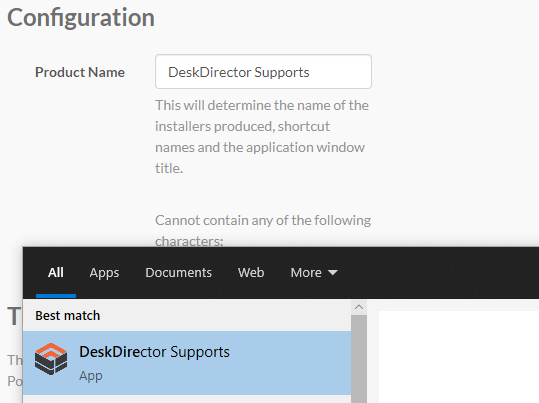Click the Best match heading
Screen dimensions: 539x403
pyautogui.click(x=68, y=316)
